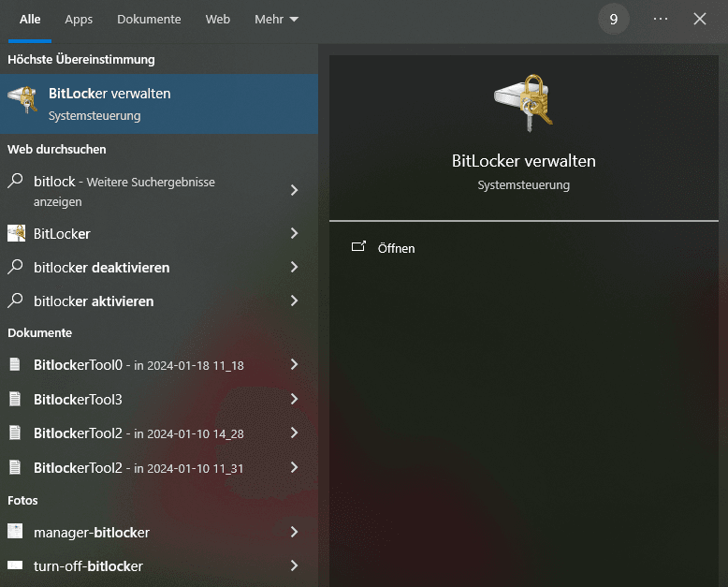Image resolution: width=728 pixels, height=587 pixels.
Task: Click the Fotos section heading
Action: (22, 500)
